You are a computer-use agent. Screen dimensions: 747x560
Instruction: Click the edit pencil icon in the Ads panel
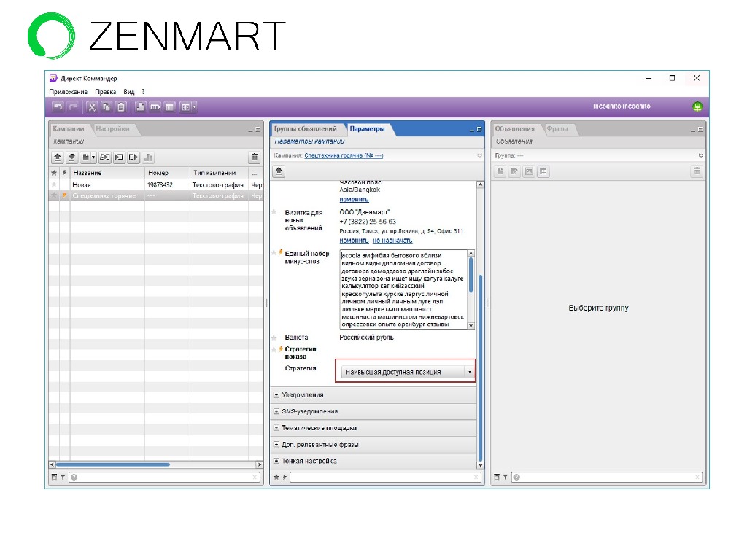pyautogui.click(x=514, y=171)
